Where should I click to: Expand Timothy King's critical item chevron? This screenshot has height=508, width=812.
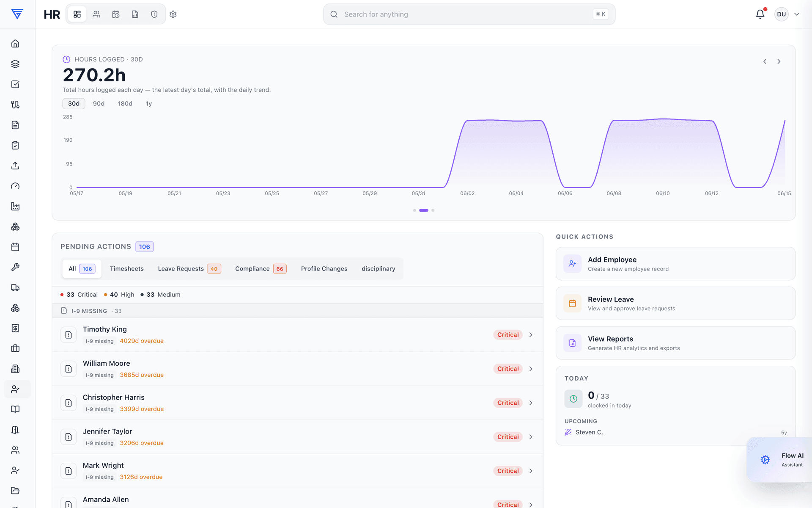[x=531, y=335]
